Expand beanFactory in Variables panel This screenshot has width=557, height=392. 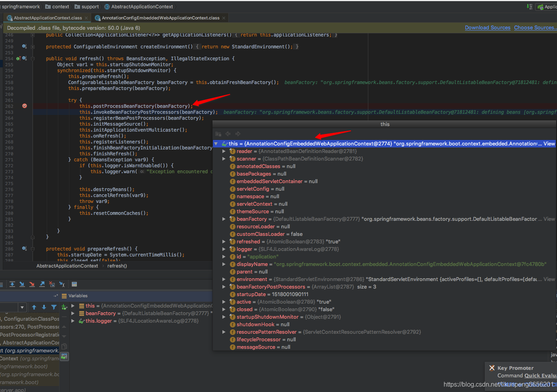coord(73,314)
